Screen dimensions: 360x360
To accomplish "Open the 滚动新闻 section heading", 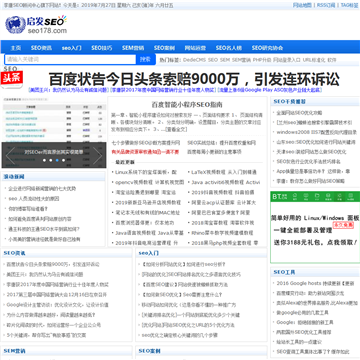I will (x=14, y=176).
